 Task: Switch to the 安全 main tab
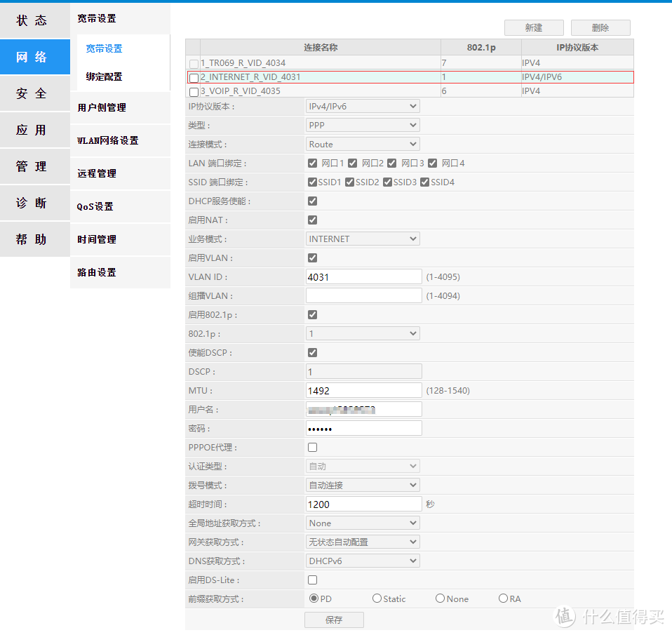(32, 93)
